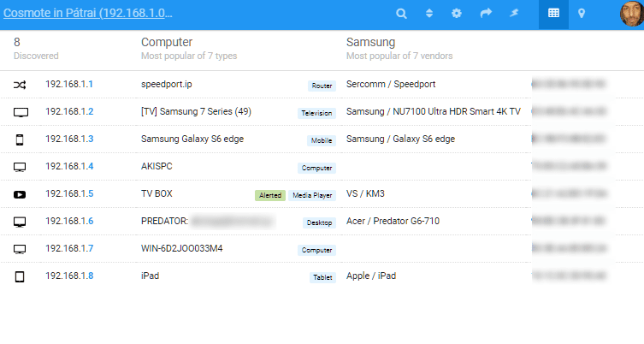The width and height of the screenshot is (644, 344).
Task: Click the sort up-down arrows icon
Action: pos(429,14)
